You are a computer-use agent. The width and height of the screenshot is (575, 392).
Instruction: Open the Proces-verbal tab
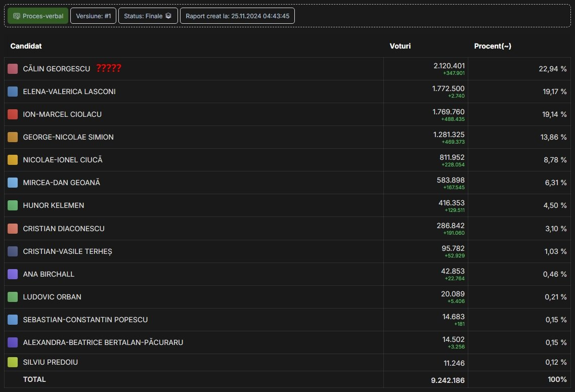[38, 16]
